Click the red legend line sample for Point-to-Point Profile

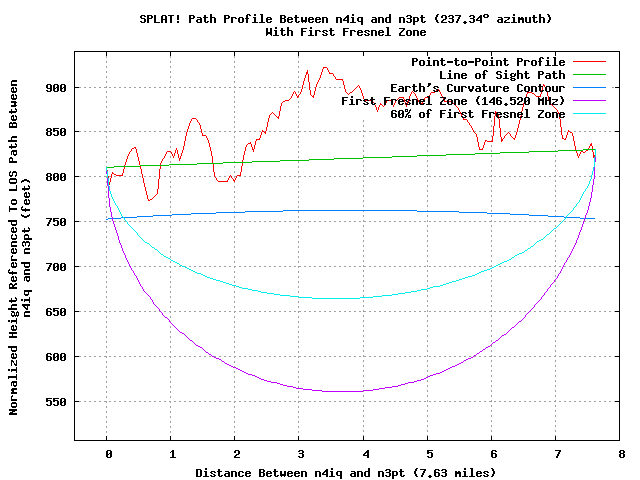click(x=589, y=62)
